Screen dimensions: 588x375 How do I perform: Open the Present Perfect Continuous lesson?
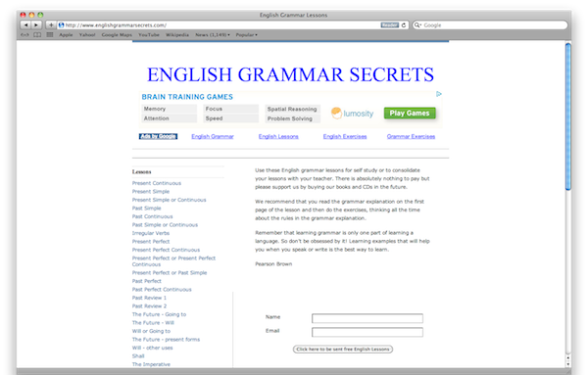167,250
